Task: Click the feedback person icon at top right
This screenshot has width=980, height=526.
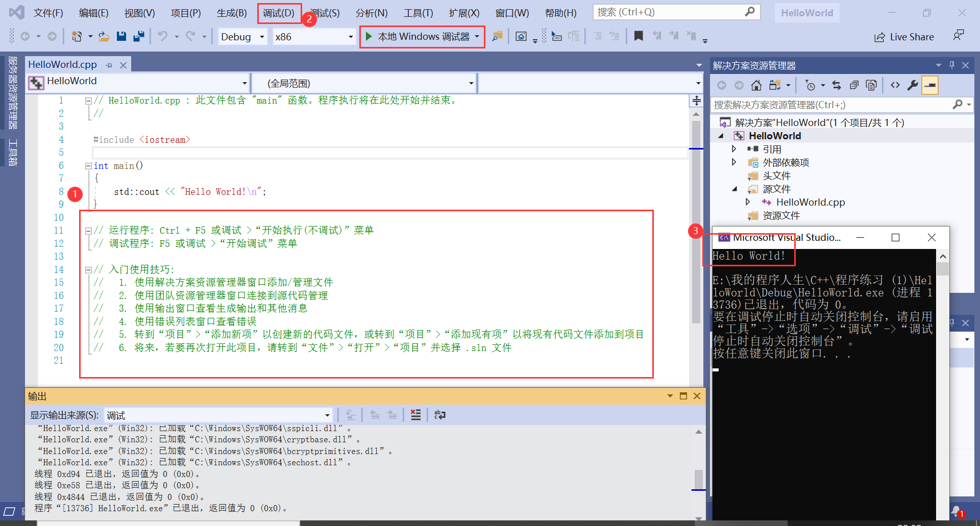Action: (959, 36)
